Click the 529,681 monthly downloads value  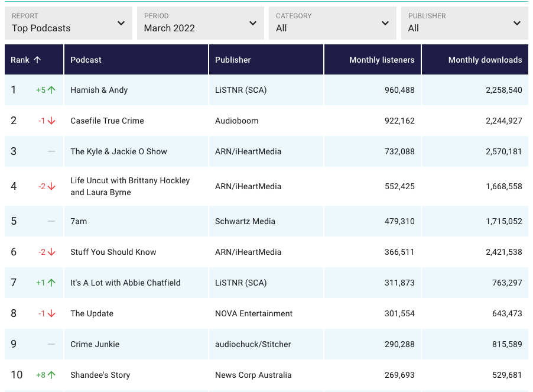507,375
